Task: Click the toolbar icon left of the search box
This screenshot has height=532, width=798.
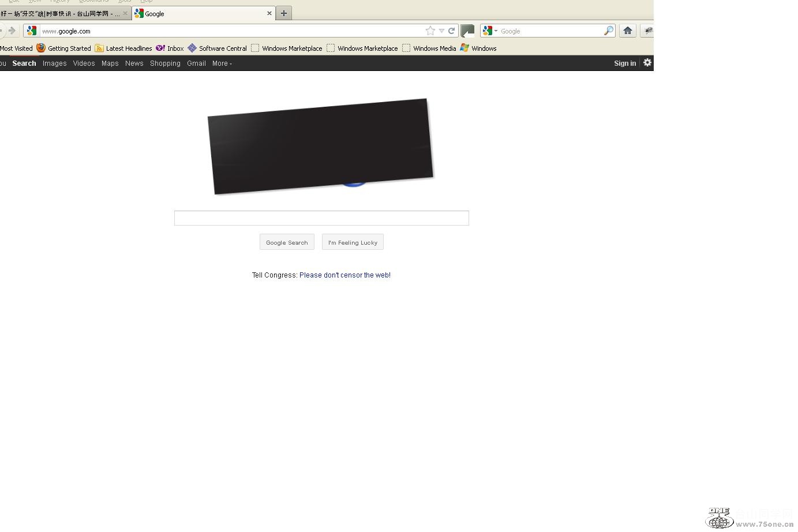Action: coord(468,31)
